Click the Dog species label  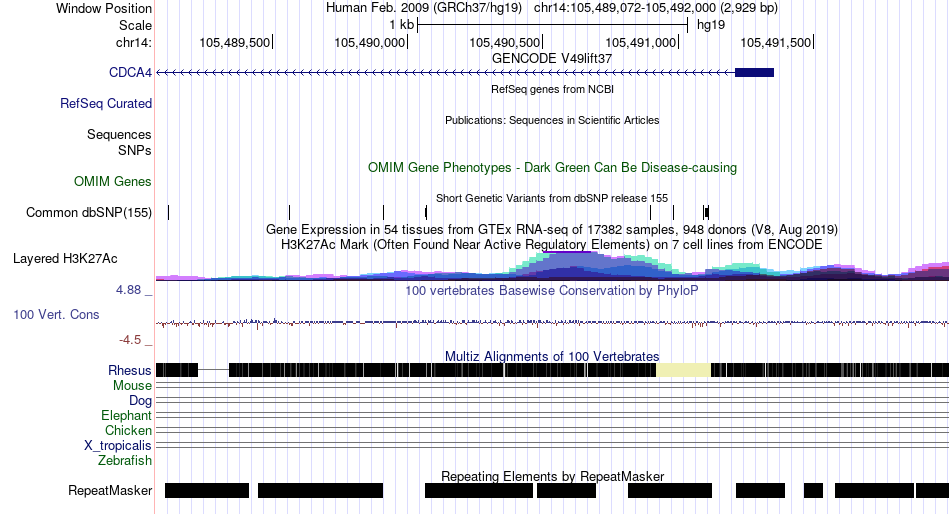(141, 400)
